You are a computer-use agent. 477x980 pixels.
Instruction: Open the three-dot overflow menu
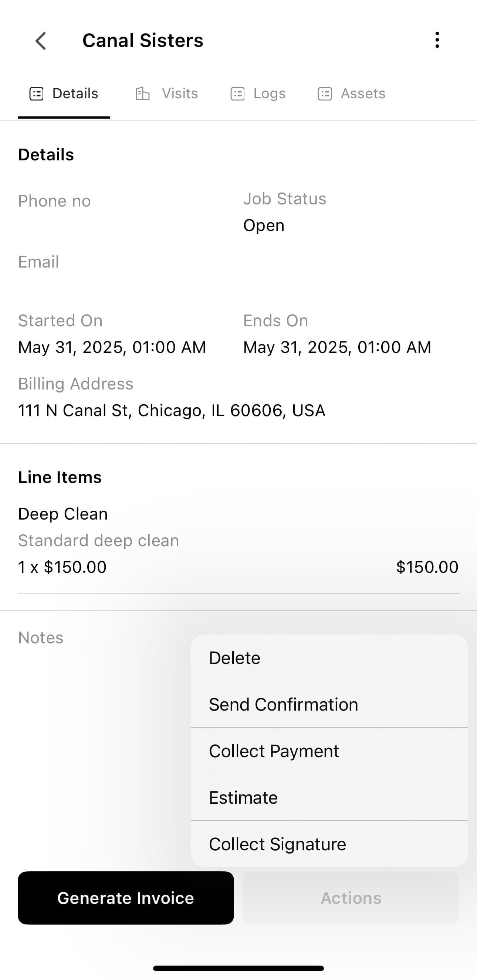coord(437,40)
